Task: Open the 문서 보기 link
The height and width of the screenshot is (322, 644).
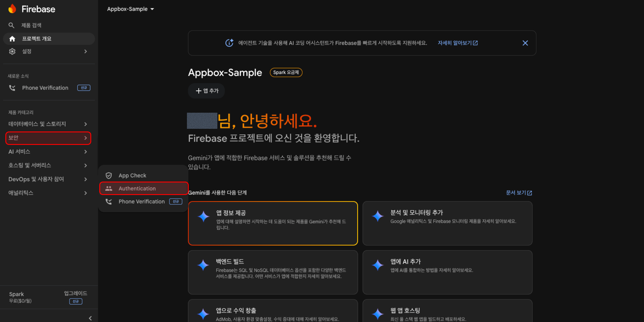Action: click(x=519, y=193)
